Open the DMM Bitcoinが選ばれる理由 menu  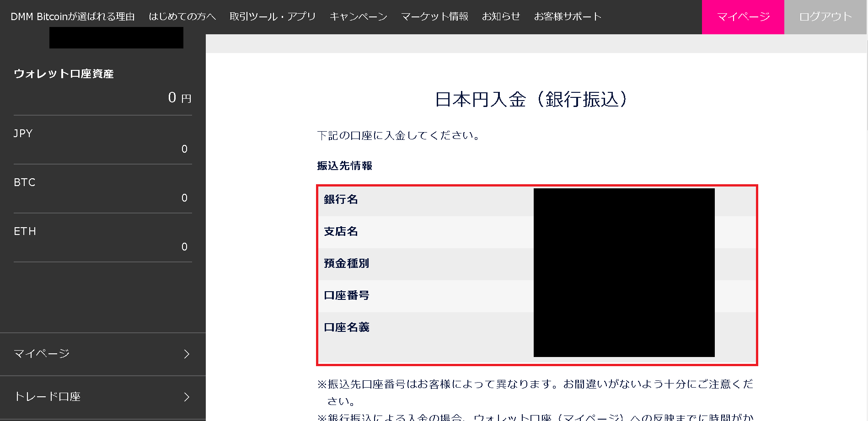click(x=73, y=16)
